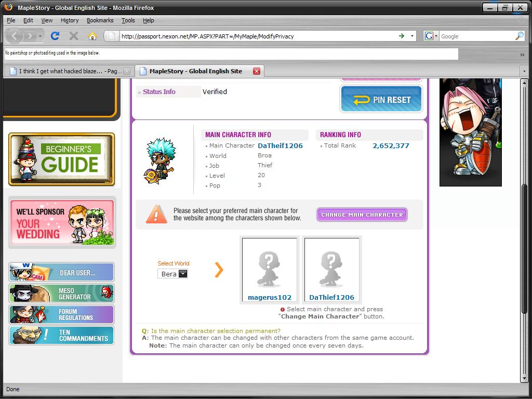Click the page scrollbar down arrow
Viewport: 532px width, 399px height.
tap(524, 378)
